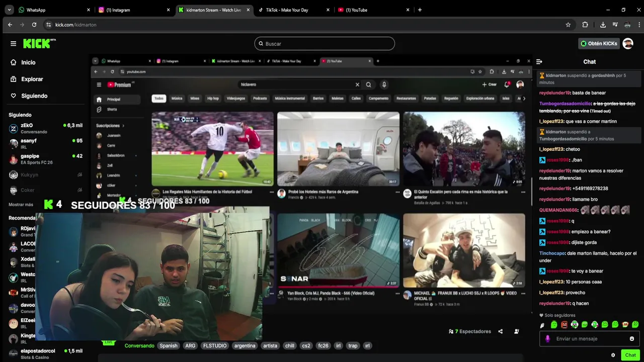This screenshot has height=362, width=644.
Task: Reload the kick.com page
Action: point(34,25)
